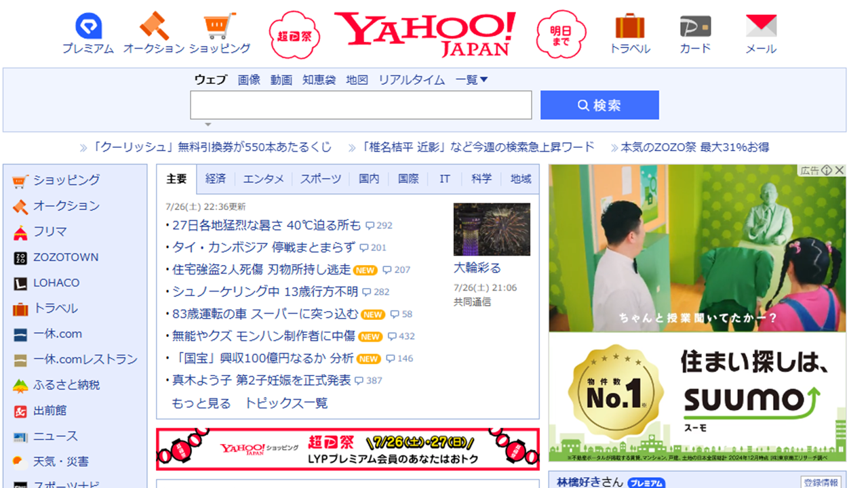Click the sidebar ショッピング cart icon
The width and height of the screenshot is (868, 488).
(20, 180)
